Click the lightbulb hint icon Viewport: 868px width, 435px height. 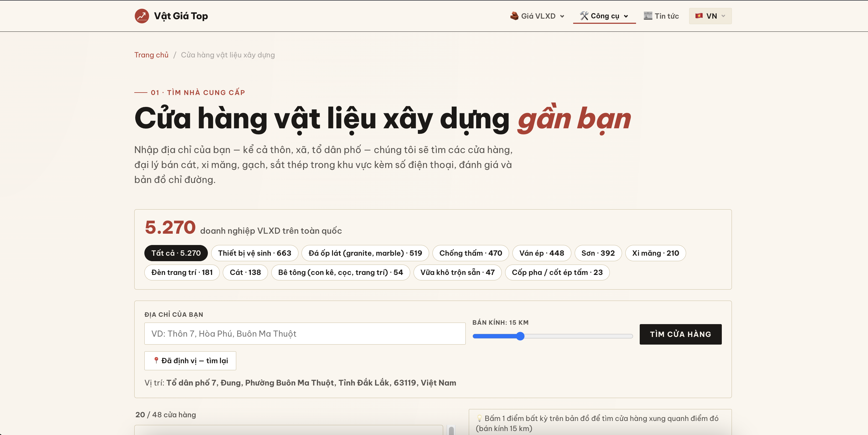[479, 418]
